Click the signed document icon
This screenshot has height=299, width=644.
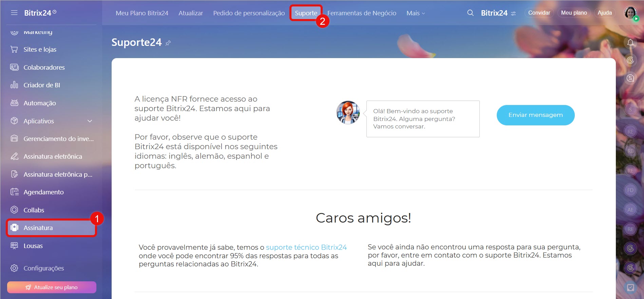click(14, 174)
